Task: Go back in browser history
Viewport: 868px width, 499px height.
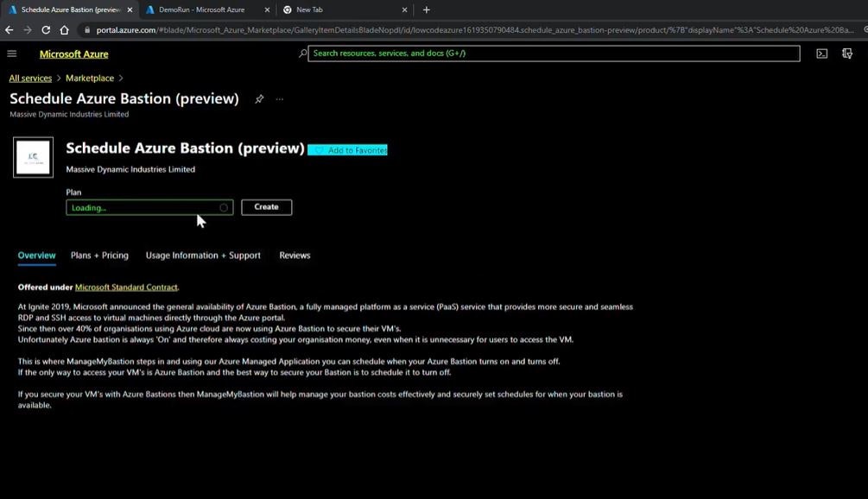Action: (x=9, y=30)
